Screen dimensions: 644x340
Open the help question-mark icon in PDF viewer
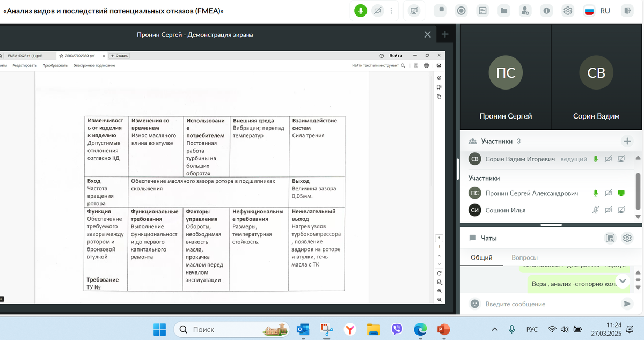click(382, 55)
